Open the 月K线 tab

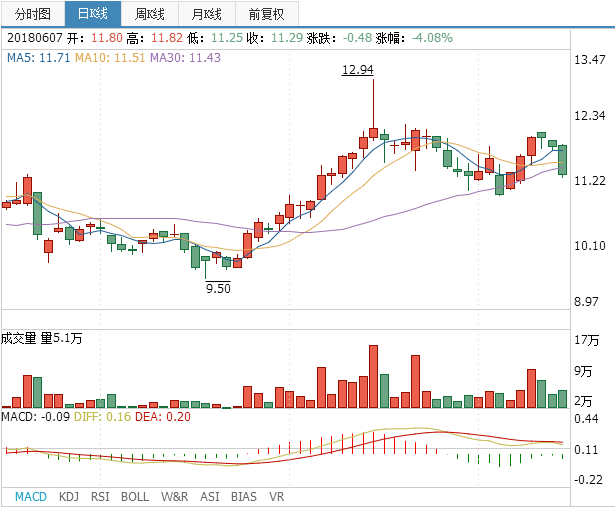coord(207,14)
